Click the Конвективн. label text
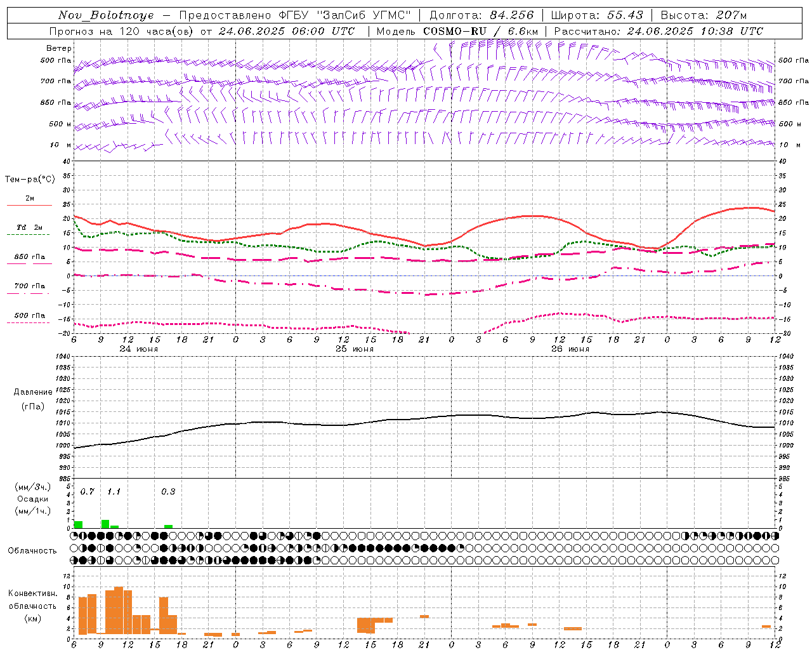 33,594
